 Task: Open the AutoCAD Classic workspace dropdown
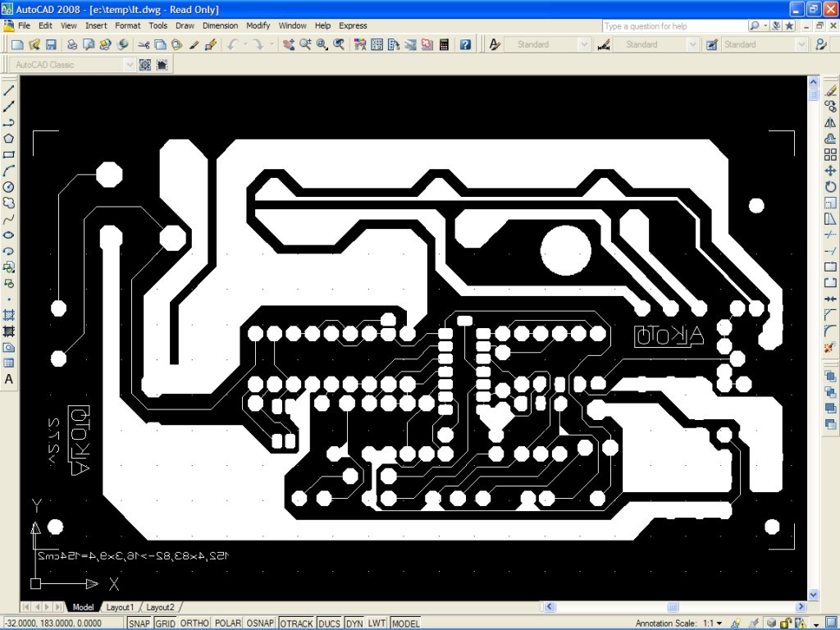click(x=130, y=65)
